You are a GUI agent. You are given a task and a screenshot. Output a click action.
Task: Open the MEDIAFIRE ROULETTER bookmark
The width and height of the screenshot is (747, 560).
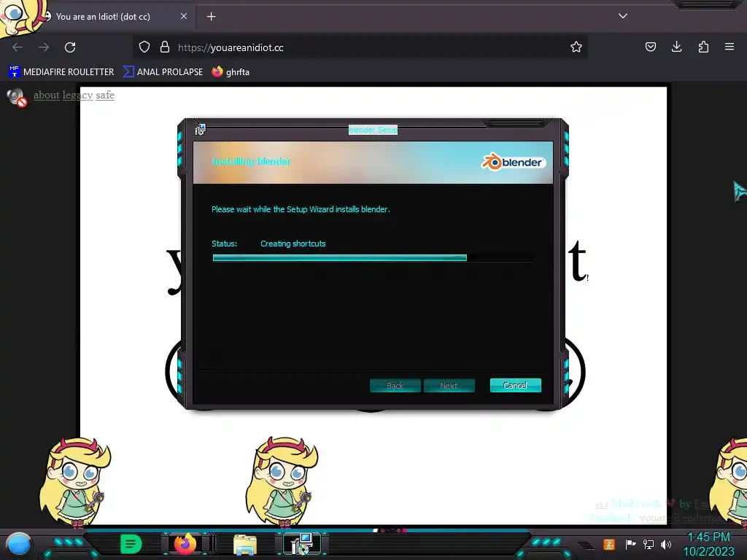point(61,72)
